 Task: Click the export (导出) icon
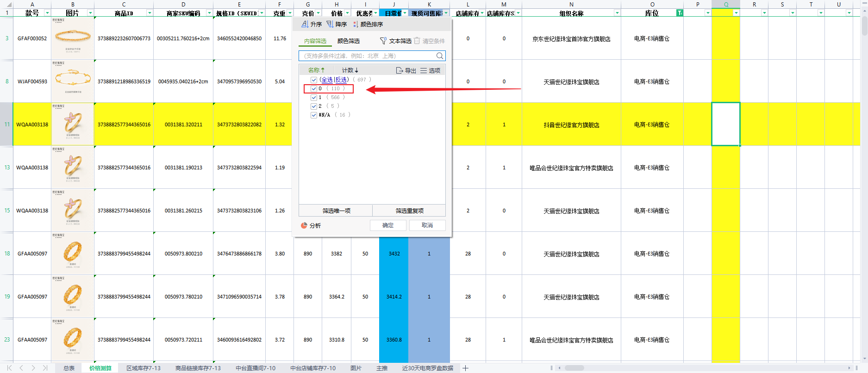click(400, 70)
